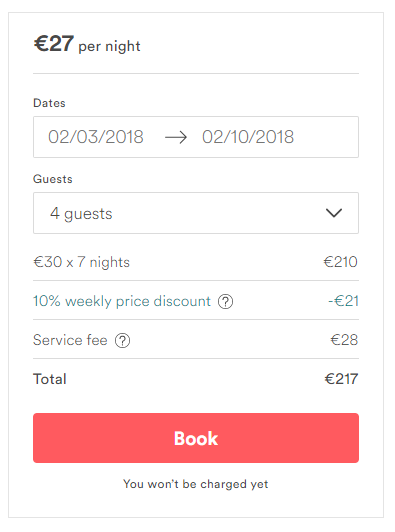Click the weekly discount help question-mark icon

pos(225,302)
